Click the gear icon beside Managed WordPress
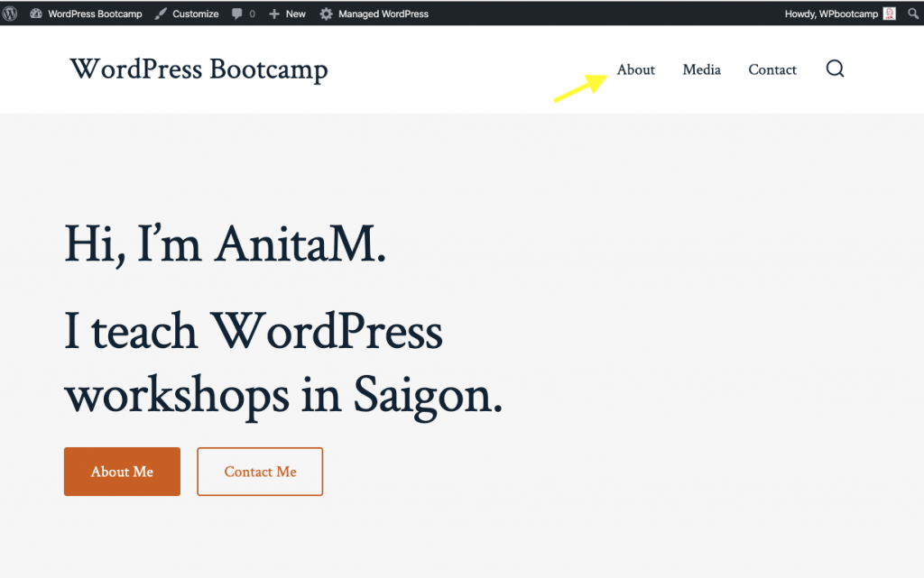The width and height of the screenshot is (924, 578). [x=327, y=14]
